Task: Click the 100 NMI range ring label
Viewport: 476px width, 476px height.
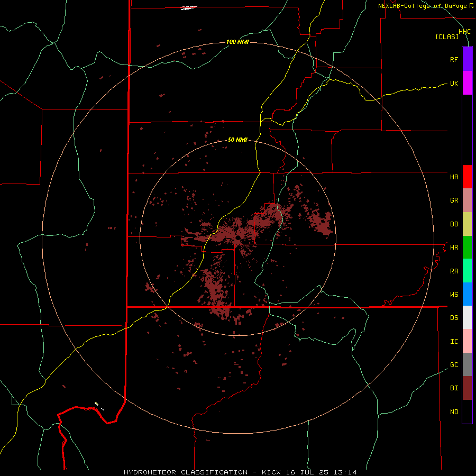Action: [237, 42]
